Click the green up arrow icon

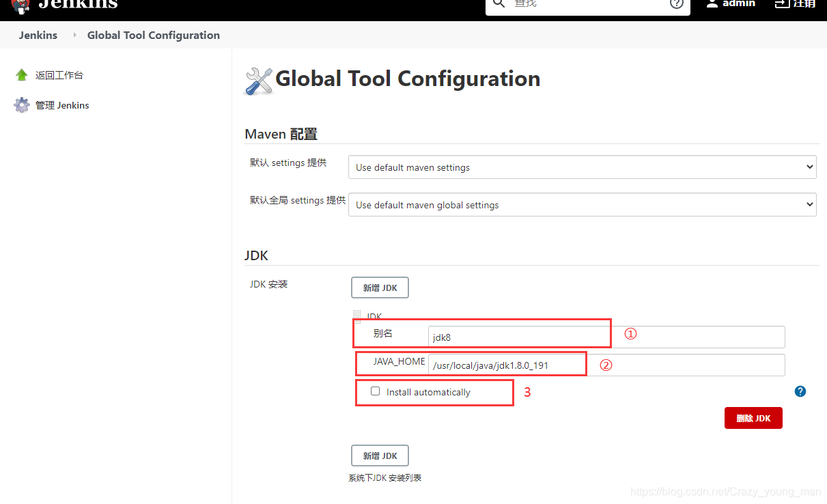[22, 75]
